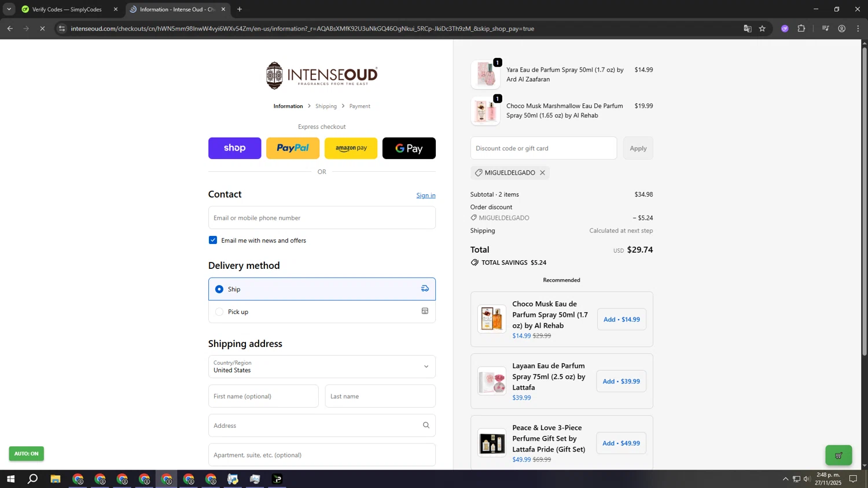Click the store icon on Pick up option
The height and width of the screenshot is (488, 868).
(425, 311)
